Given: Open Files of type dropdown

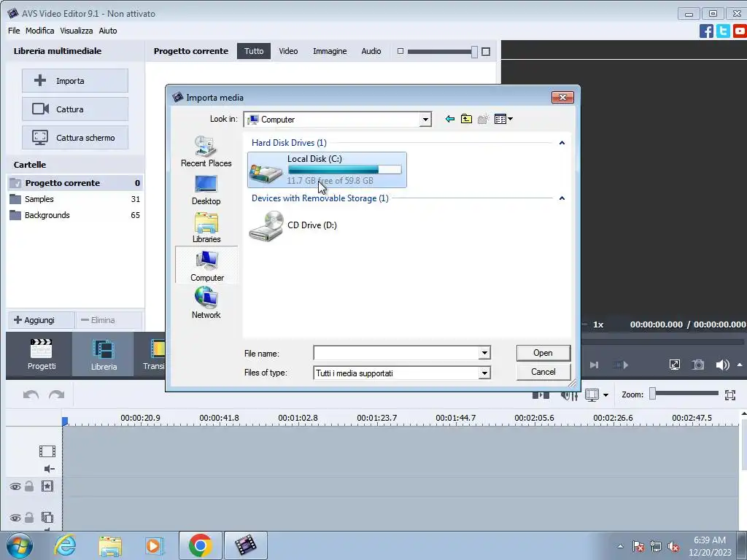Looking at the screenshot, I should tap(484, 373).
